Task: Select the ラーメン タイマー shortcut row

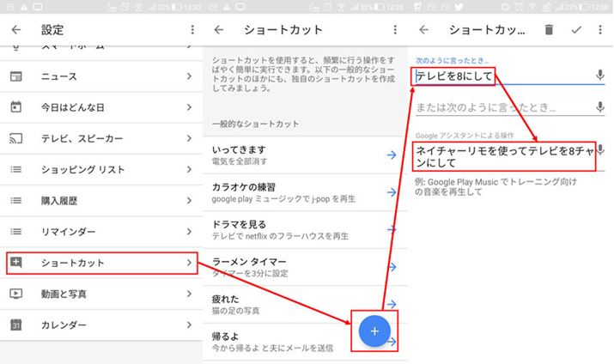Action: pos(305,267)
